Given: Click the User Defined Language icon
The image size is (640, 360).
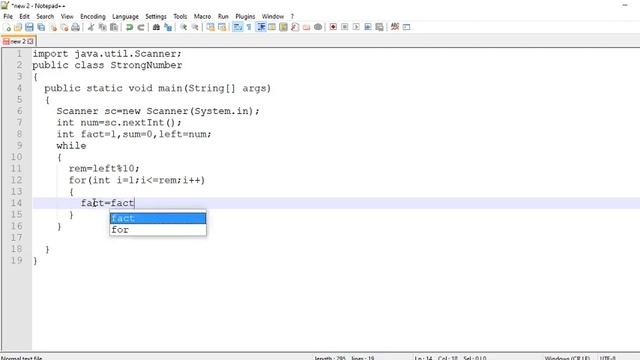Looking at the screenshot, I should [x=272, y=27].
